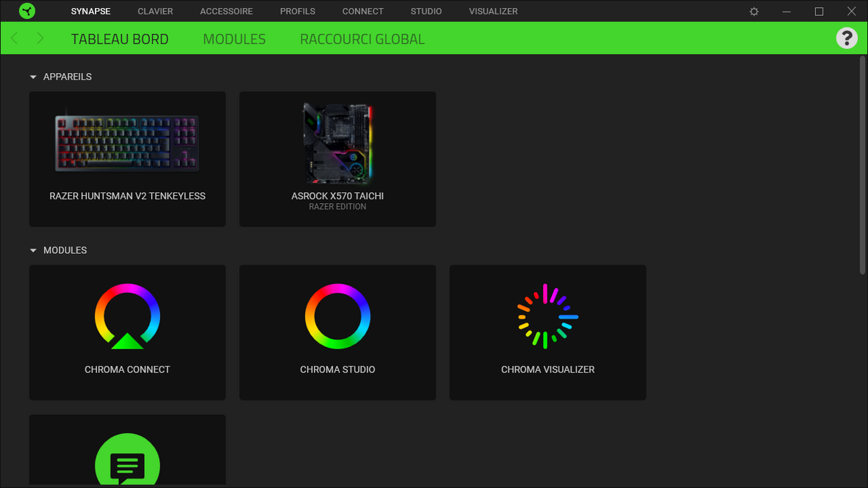868x488 pixels.
Task: Select the ASRock X570 Taichi motherboard image
Action: 338,142
